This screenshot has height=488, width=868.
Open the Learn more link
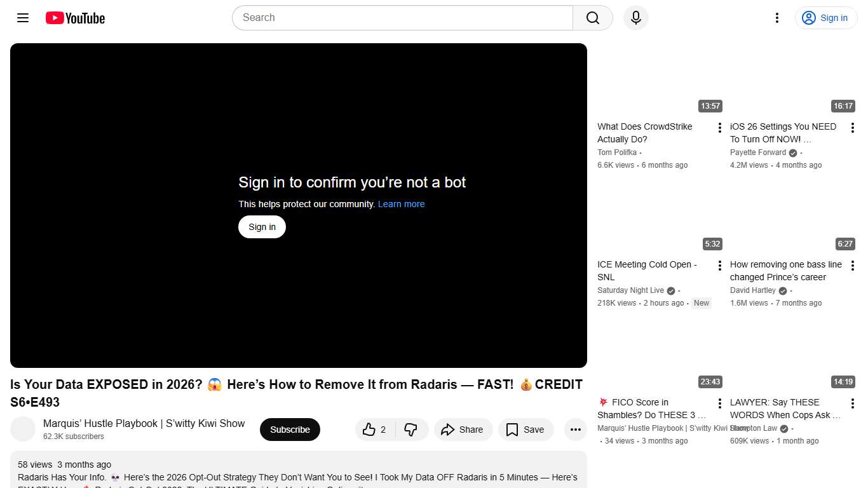pos(401,204)
